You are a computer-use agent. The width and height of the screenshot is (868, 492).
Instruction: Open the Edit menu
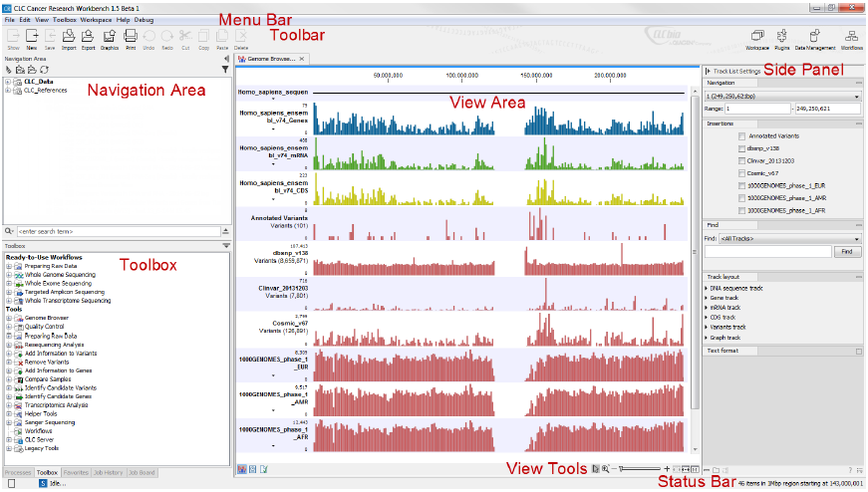25,20
